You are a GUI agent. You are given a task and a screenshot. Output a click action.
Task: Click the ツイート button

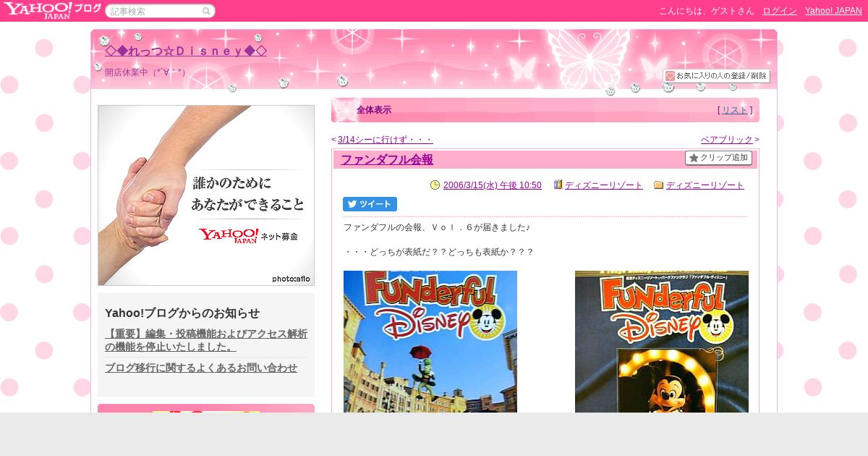pos(370,204)
